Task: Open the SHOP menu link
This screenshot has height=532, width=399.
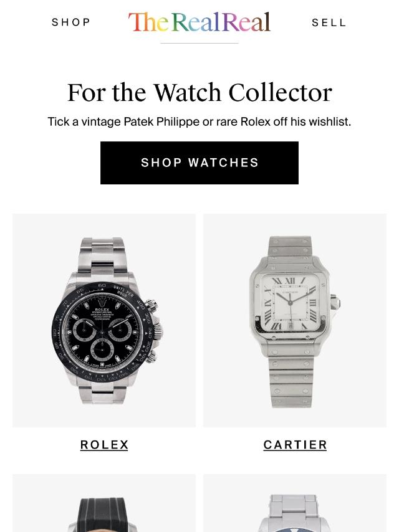Action: pos(71,22)
